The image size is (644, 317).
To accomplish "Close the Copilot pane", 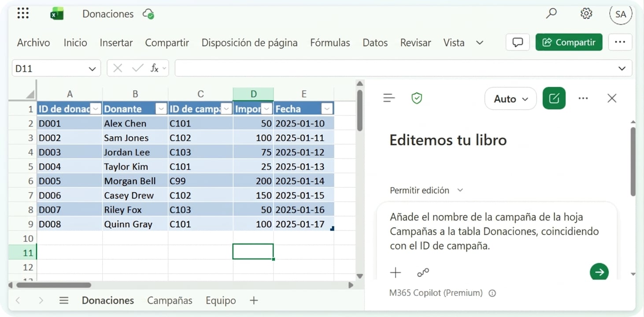I will pyautogui.click(x=612, y=98).
